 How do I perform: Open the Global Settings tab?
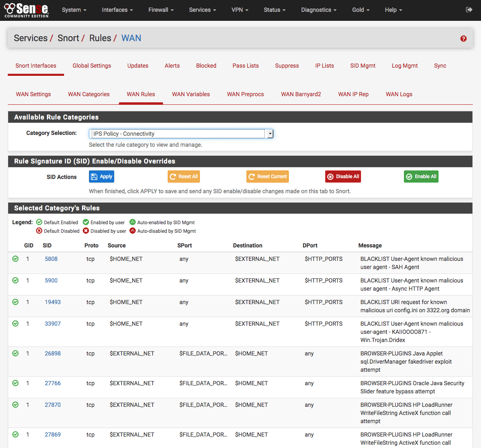[x=92, y=66]
